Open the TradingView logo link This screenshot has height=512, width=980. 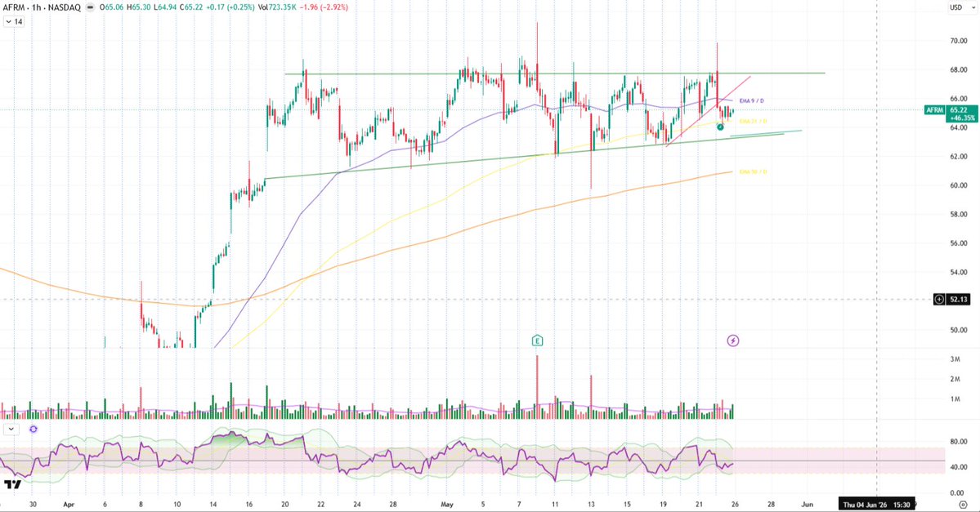12,484
